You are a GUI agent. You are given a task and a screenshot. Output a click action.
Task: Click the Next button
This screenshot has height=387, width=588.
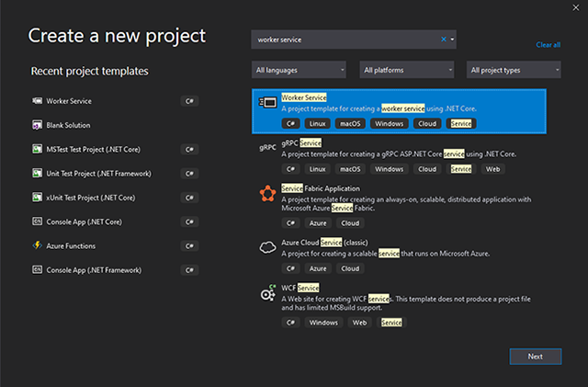pos(536,357)
